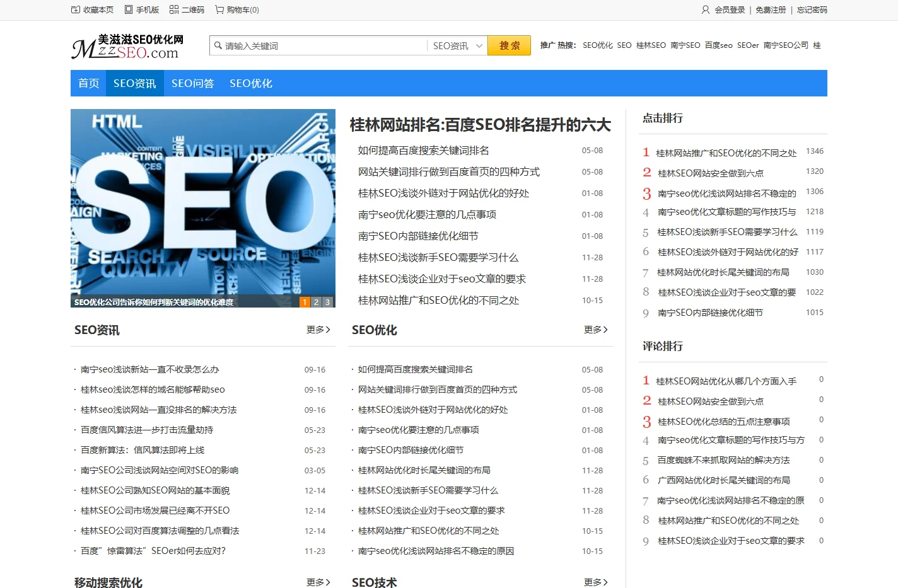898x588 pixels.
Task: Click the 请输入关键词 search field
Action: [x=318, y=45]
